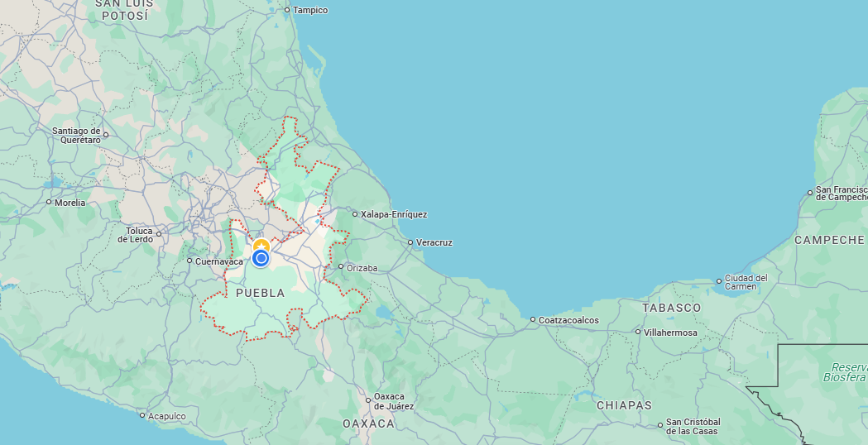This screenshot has width=868, height=445.
Task: Click the Xalapa-Enríquez city label
Action: (394, 214)
